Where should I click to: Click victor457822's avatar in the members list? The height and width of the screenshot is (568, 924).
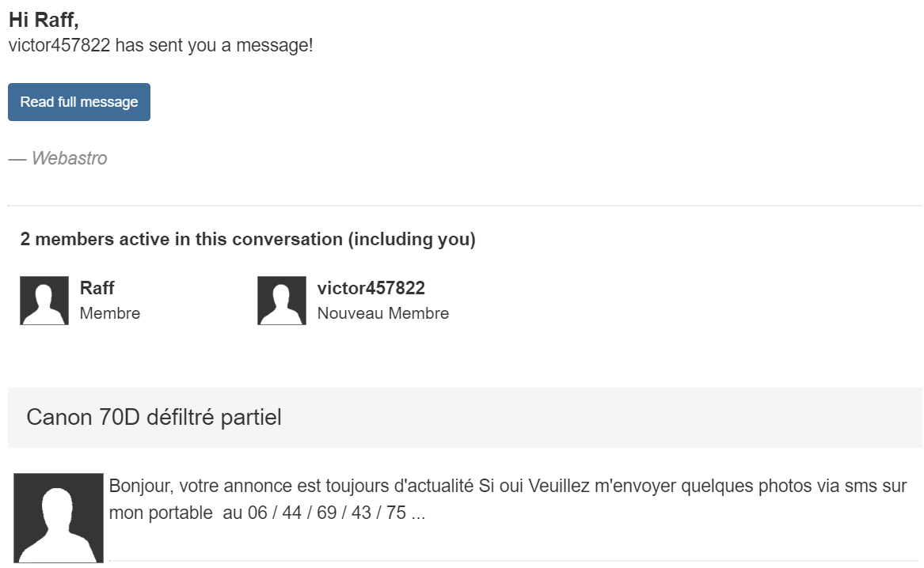click(x=282, y=301)
